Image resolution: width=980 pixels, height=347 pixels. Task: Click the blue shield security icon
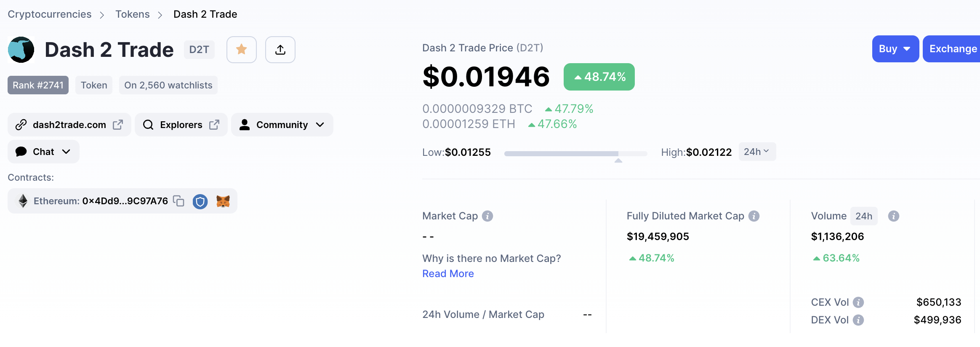click(200, 202)
